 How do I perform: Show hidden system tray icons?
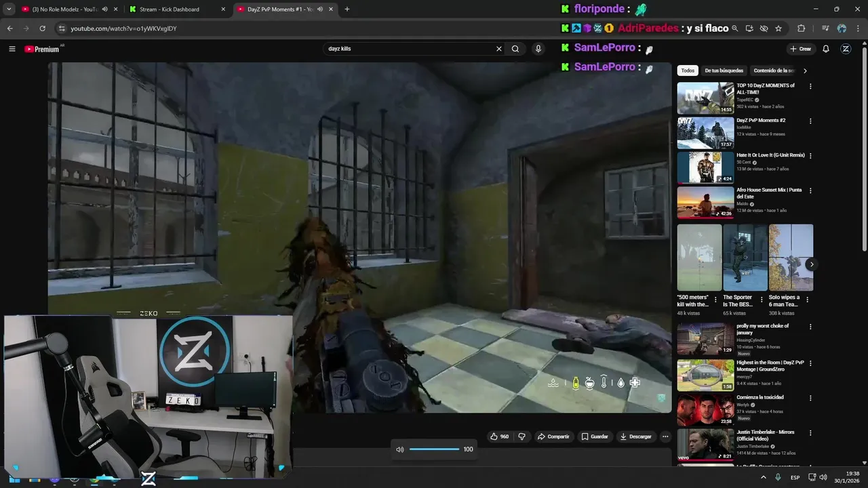764,477
